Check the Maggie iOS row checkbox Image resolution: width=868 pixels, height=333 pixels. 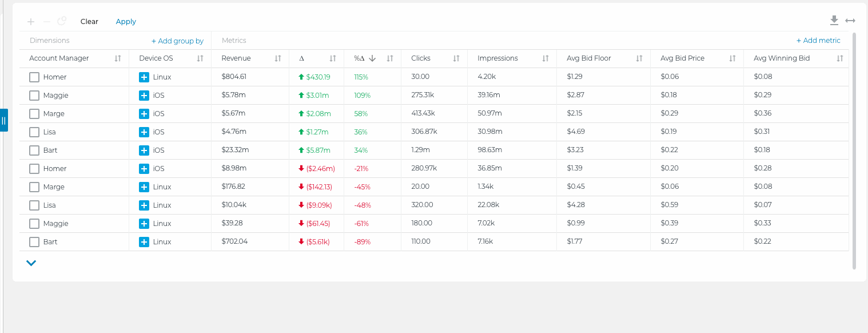click(34, 96)
